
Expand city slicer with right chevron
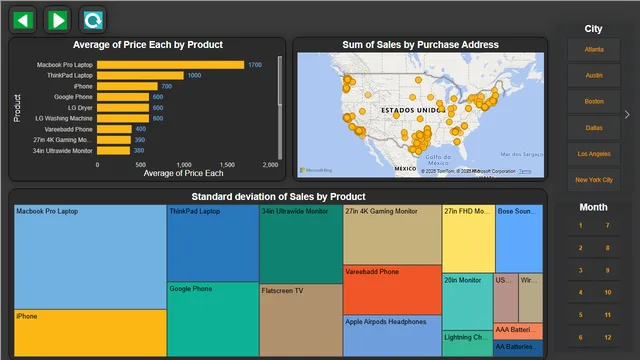pyautogui.click(x=627, y=115)
